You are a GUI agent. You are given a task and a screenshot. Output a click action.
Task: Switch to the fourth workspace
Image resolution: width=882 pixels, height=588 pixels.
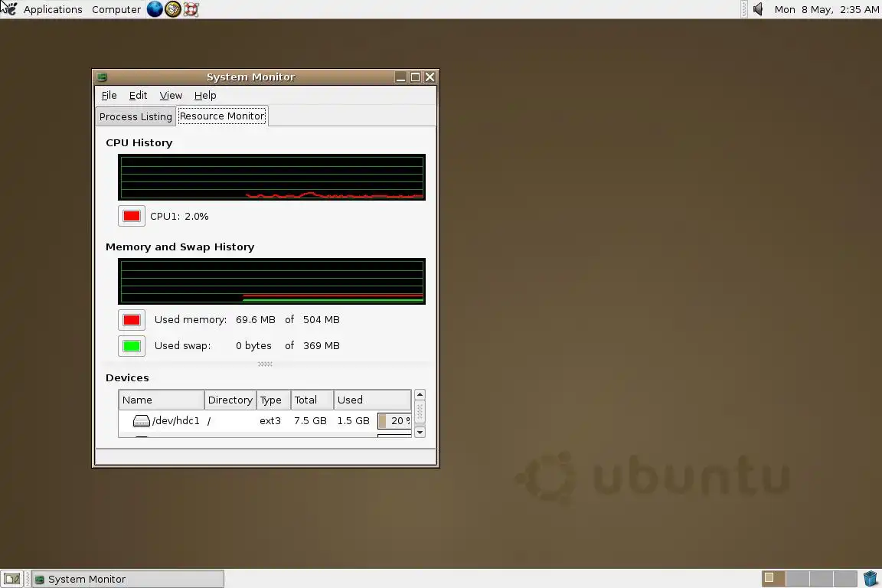click(845, 579)
